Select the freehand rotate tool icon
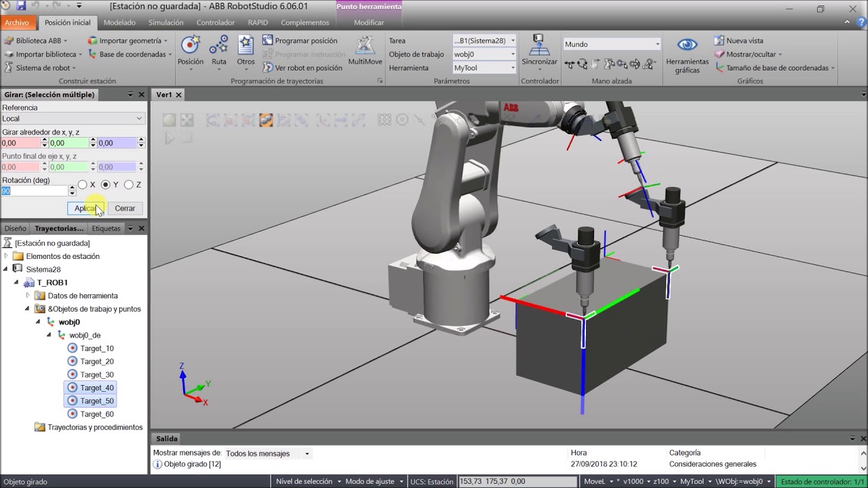The width and height of the screenshot is (868, 488). [x=582, y=64]
